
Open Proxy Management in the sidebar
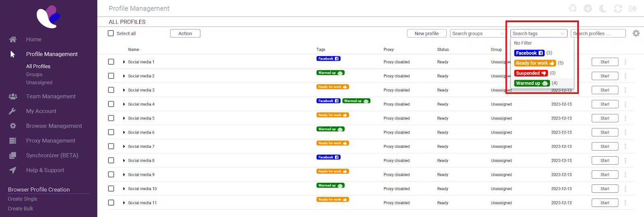tap(51, 141)
